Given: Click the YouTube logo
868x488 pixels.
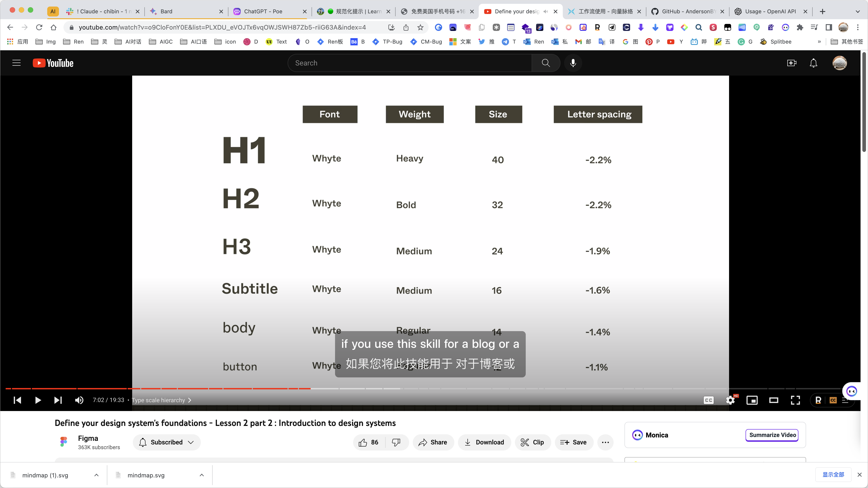Looking at the screenshot, I should pos(53,63).
